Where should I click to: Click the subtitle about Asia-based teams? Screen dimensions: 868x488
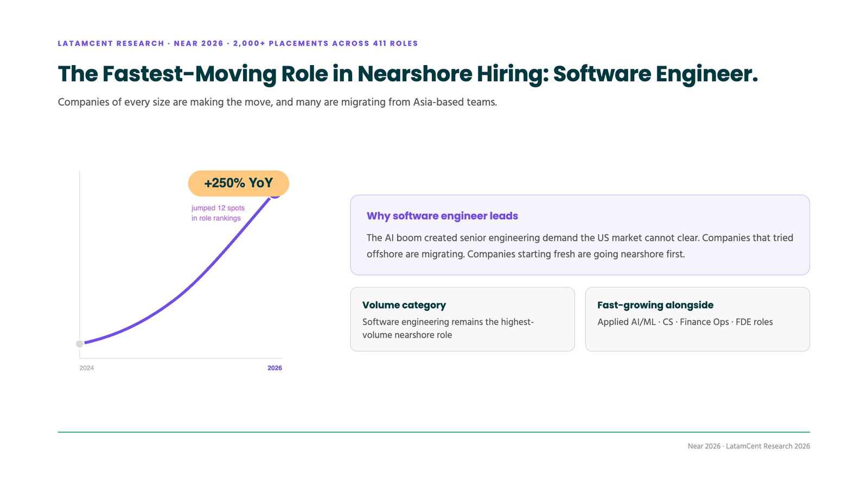277,102
